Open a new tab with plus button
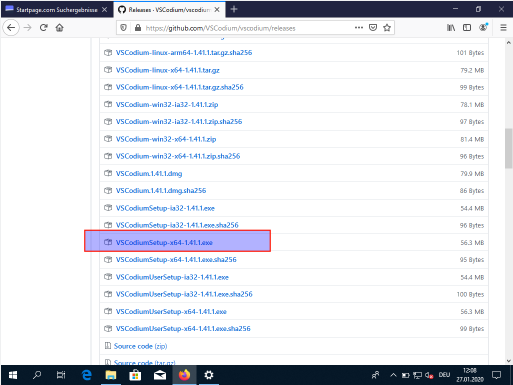Screen dimensions: 513x385 pos(234,9)
